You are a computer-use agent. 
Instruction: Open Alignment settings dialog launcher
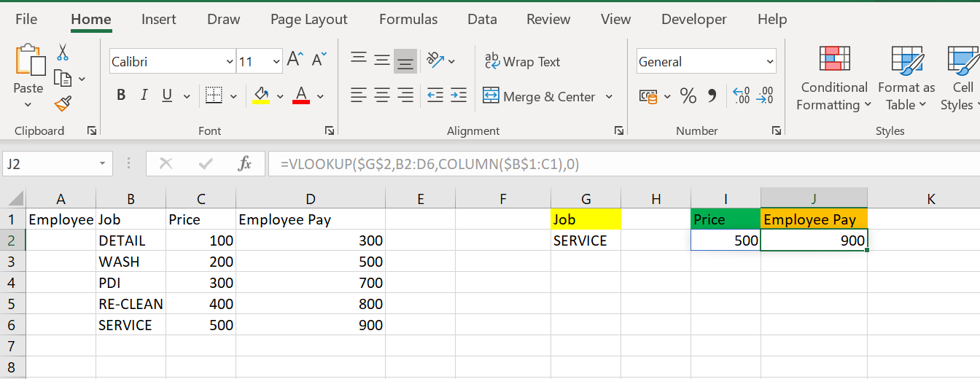tap(619, 130)
